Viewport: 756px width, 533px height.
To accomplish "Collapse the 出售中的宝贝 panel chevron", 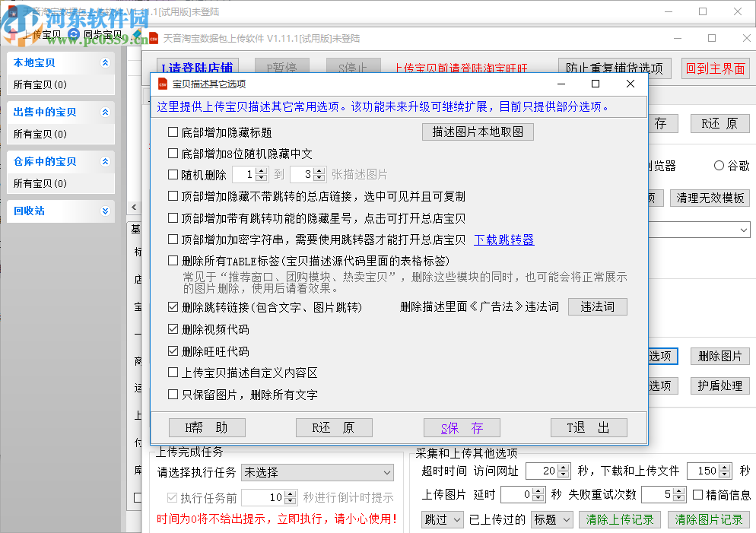I will [105, 113].
